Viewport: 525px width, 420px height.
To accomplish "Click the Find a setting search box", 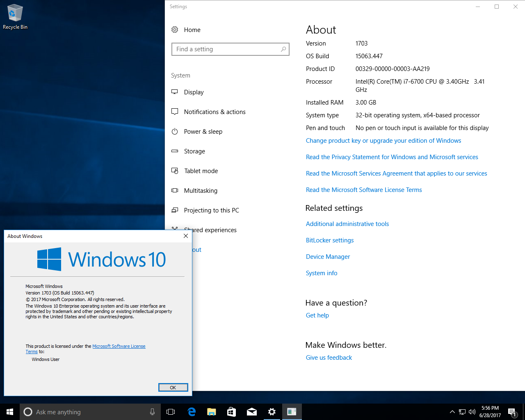I will point(231,49).
